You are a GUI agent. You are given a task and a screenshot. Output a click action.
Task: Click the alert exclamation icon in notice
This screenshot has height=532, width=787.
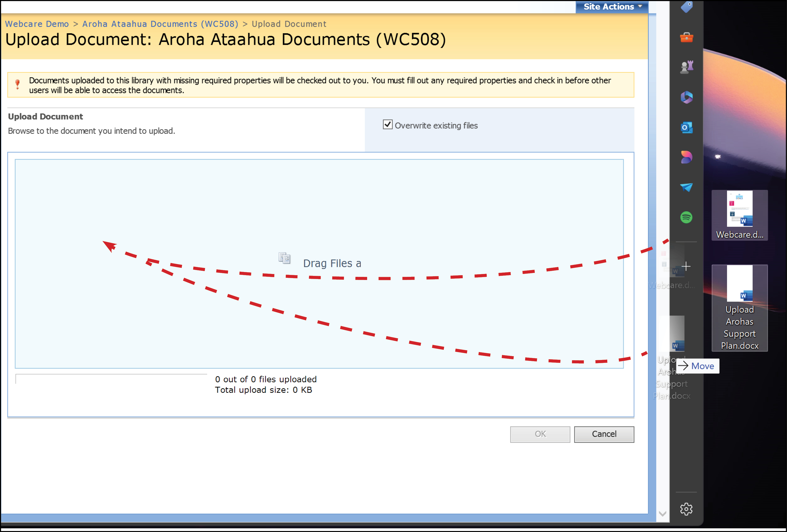pyautogui.click(x=18, y=84)
